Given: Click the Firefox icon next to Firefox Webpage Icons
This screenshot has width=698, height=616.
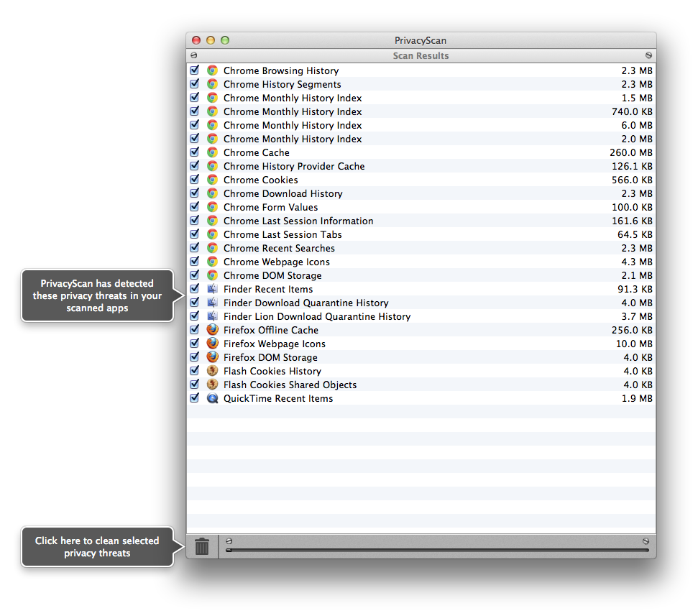Looking at the screenshot, I should click(x=212, y=344).
